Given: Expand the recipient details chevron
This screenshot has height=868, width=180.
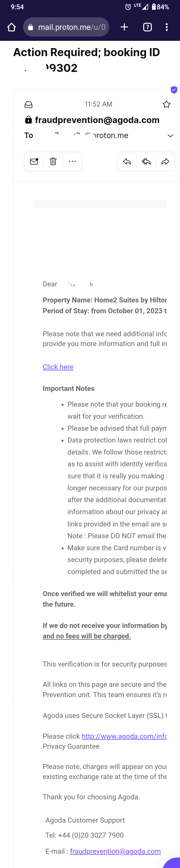Looking at the screenshot, I should [x=170, y=136].
